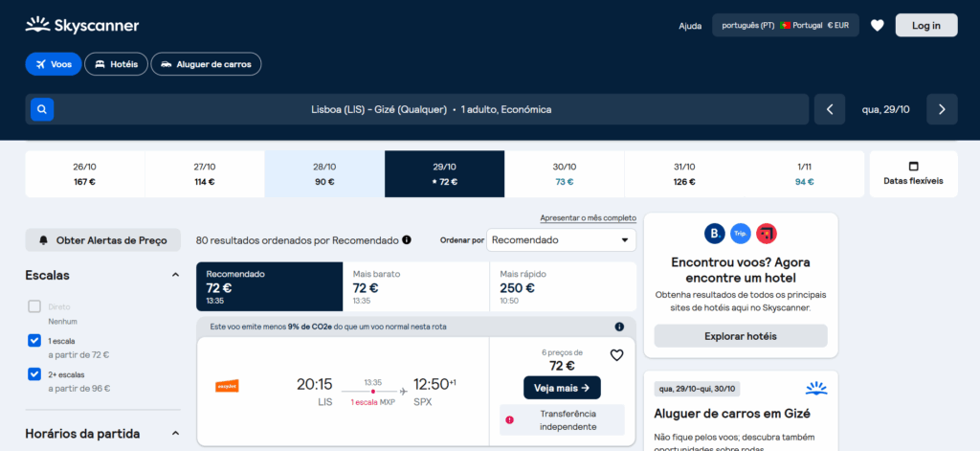Uncheck the 2+ escalas checkbox
This screenshot has width=980, height=451.
[x=34, y=373]
